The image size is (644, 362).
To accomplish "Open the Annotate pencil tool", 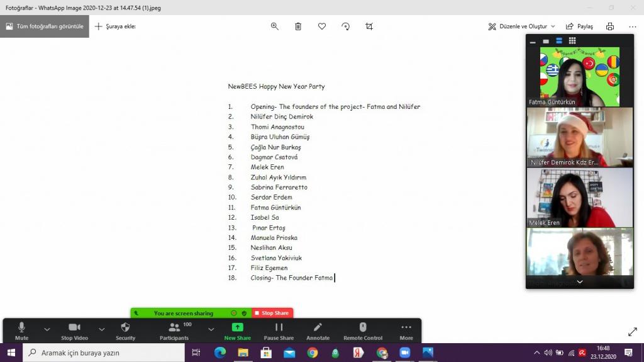I will coord(318,331).
